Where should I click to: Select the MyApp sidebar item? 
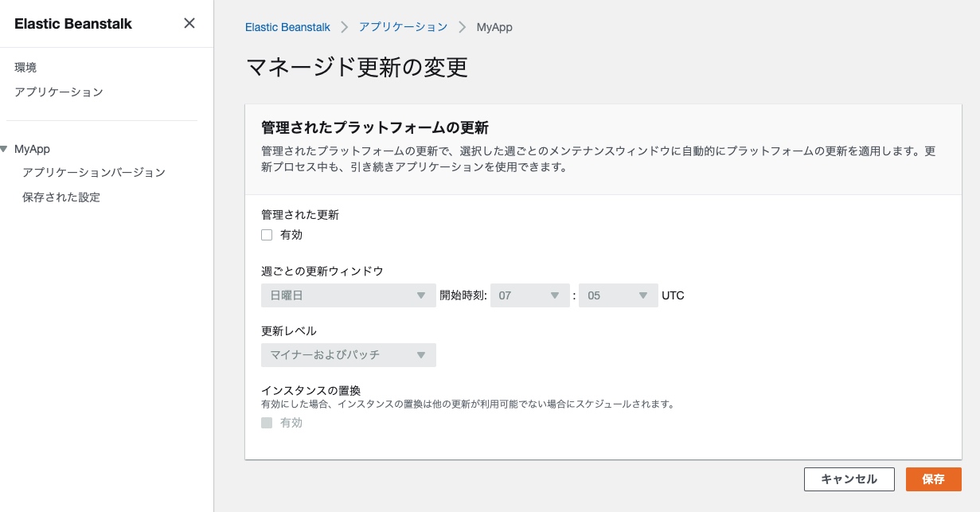pyautogui.click(x=32, y=149)
